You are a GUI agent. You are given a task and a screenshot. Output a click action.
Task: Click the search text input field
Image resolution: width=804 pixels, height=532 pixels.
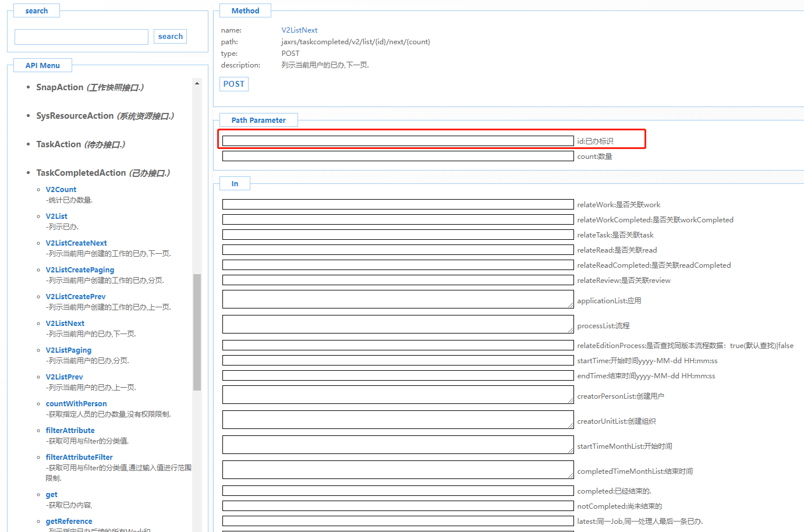[82, 37]
